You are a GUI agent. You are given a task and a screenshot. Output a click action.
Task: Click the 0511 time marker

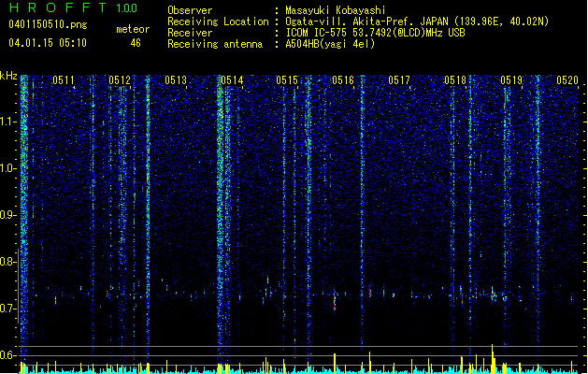pos(64,80)
